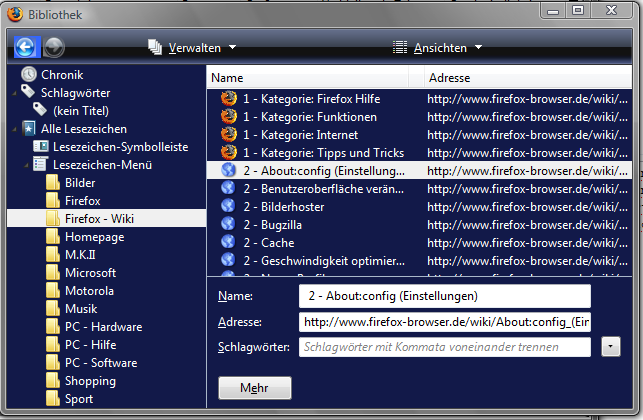Select bookmark 2 - Geschwindigkeit optimier...

pyautogui.click(x=324, y=261)
